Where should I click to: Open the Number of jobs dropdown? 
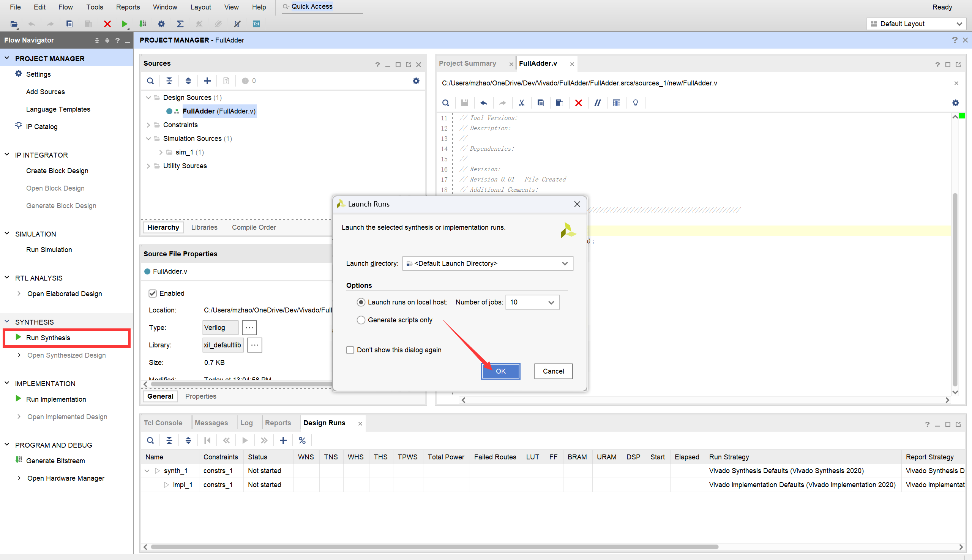coord(551,302)
